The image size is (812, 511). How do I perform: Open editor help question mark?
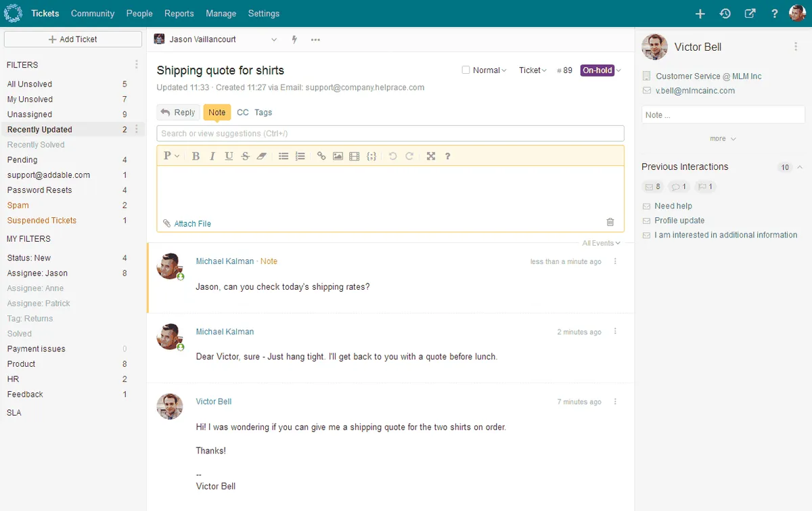[x=447, y=156]
